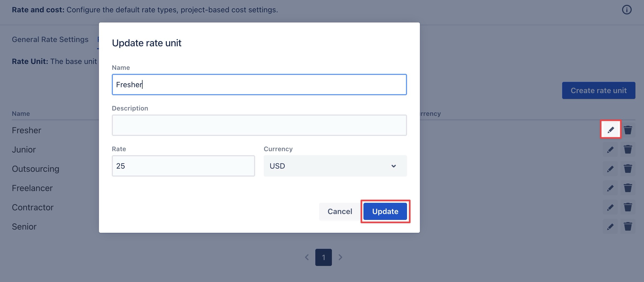644x282 pixels.
Task: Click the info icon at top right
Action: coord(627,10)
